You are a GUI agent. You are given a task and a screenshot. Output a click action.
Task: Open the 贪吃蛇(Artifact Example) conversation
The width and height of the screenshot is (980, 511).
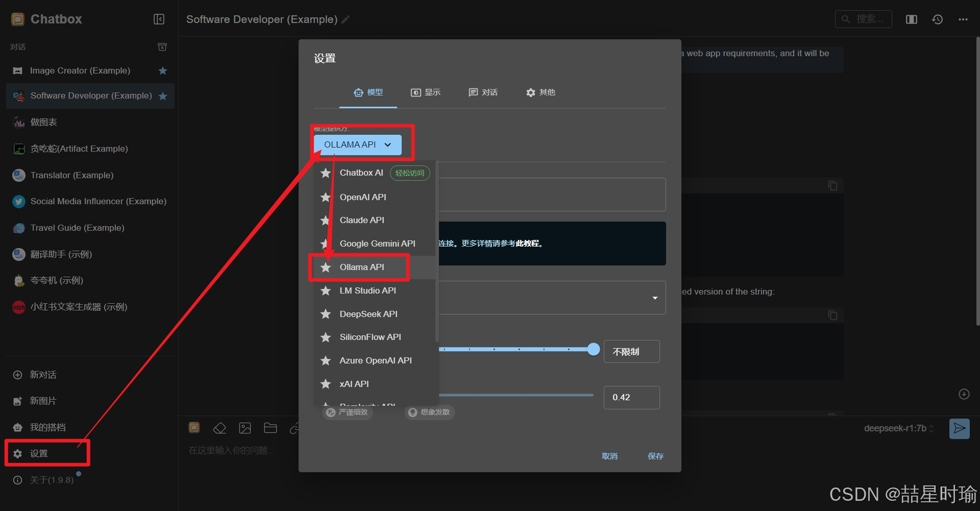click(x=90, y=149)
